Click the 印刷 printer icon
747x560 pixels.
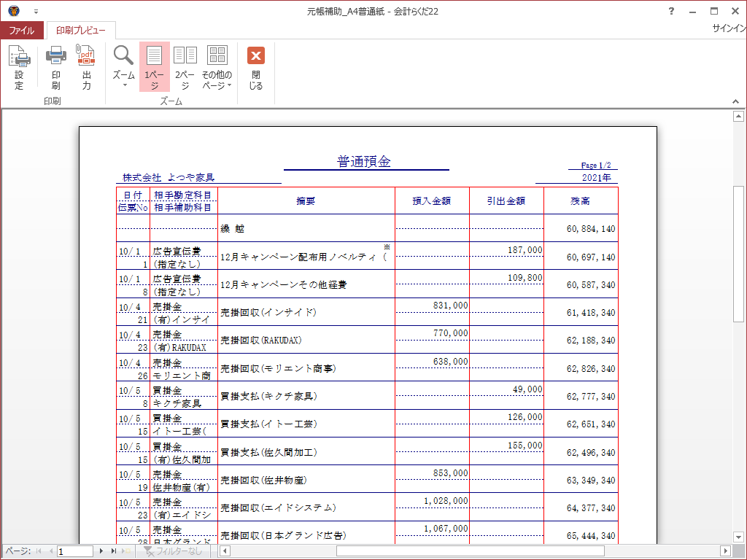(x=55, y=68)
